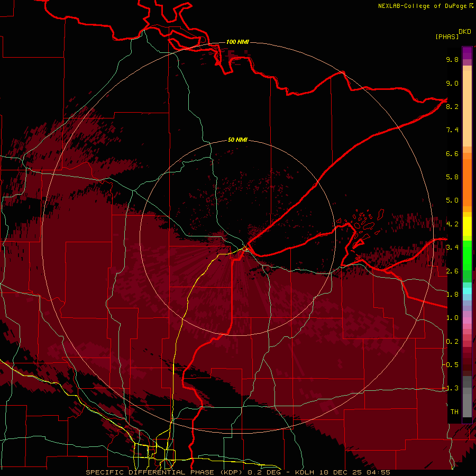Click the 9.8 value on color scale

tap(452, 59)
